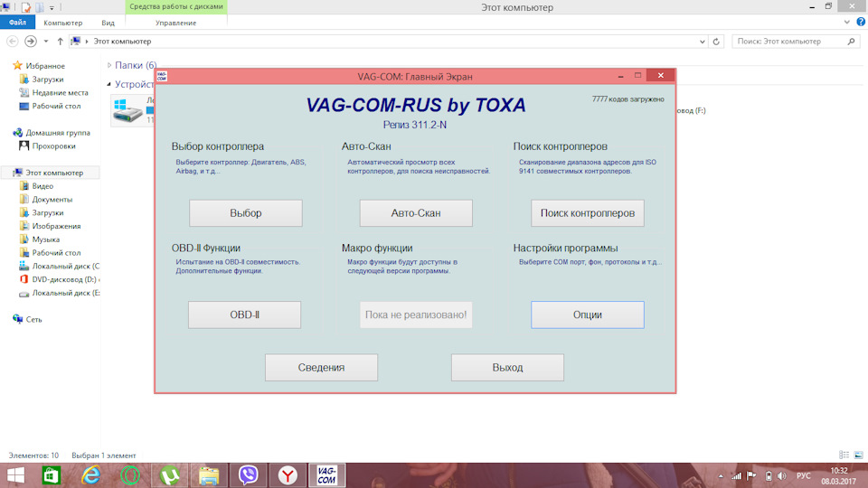Image resolution: width=868 pixels, height=488 pixels.
Task: Open the Выбор controller selection button
Action: click(x=246, y=213)
